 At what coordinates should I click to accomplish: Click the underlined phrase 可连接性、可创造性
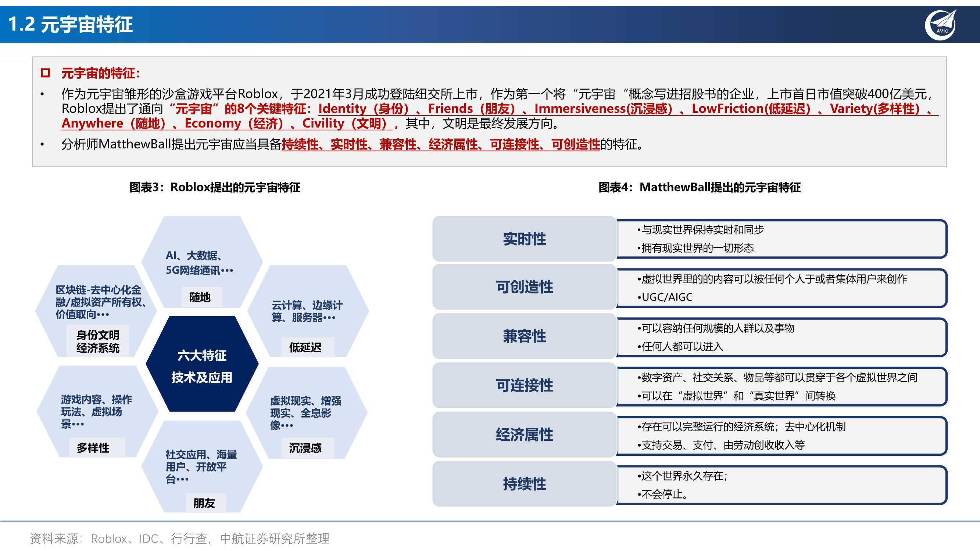pyautogui.click(x=544, y=144)
